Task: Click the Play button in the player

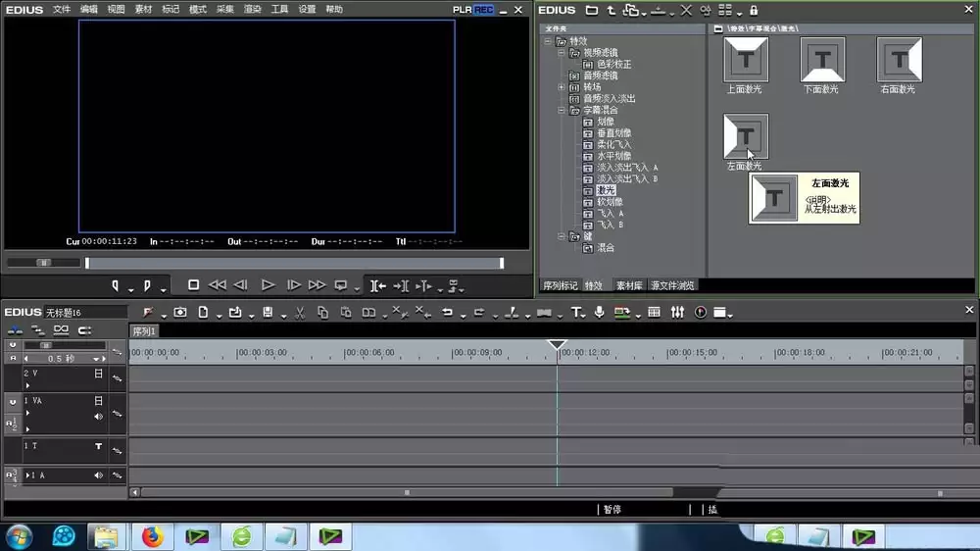Action: click(268, 285)
